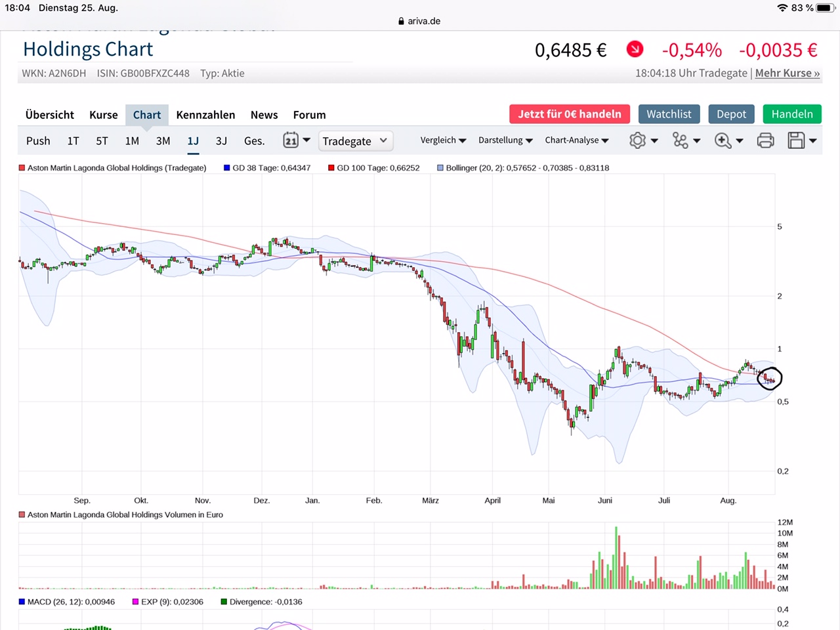Image resolution: width=840 pixels, height=630 pixels.
Task: Click the blue MACD legend swatch
Action: 22,602
